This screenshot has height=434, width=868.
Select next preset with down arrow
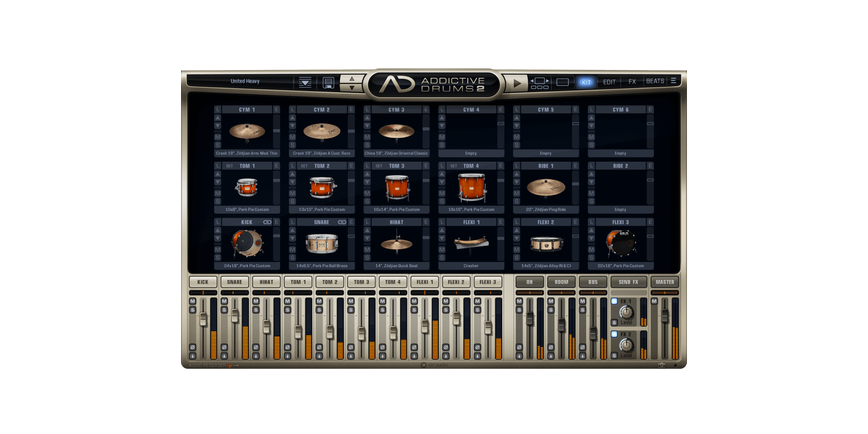pos(352,88)
